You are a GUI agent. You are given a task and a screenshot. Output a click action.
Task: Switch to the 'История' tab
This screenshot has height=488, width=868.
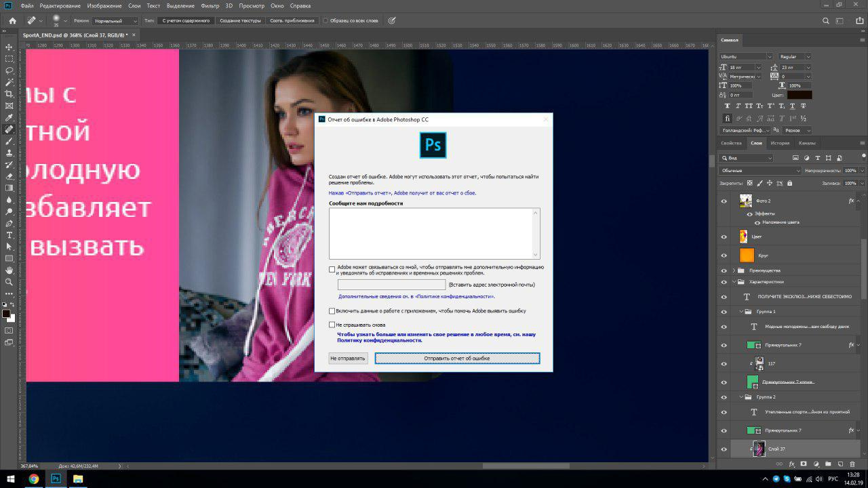(x=780, y=143)
